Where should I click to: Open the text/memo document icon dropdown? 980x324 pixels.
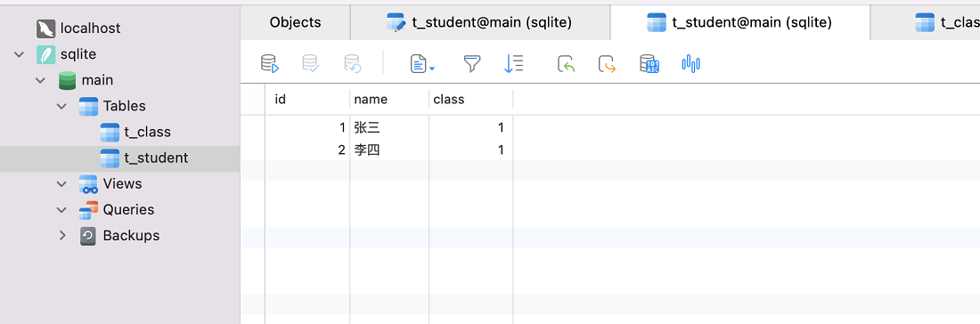[x=422, y=64]
